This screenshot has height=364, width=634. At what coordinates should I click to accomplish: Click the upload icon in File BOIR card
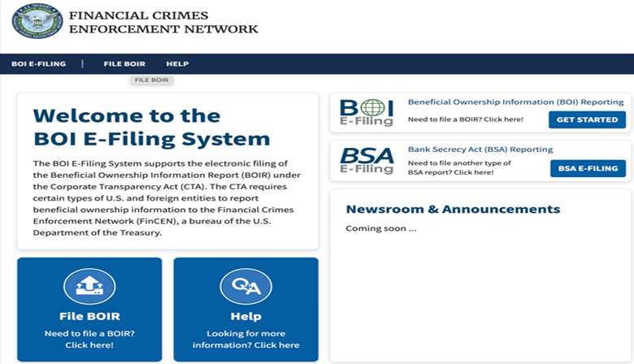point(89,286)
